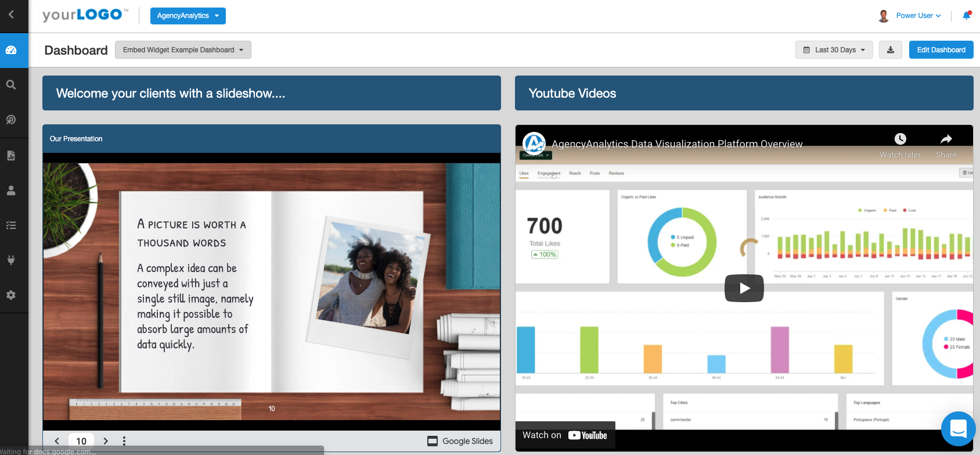Click the Our Presentation widget header
Screen dimensions: 980x455
tap(272, 139)
